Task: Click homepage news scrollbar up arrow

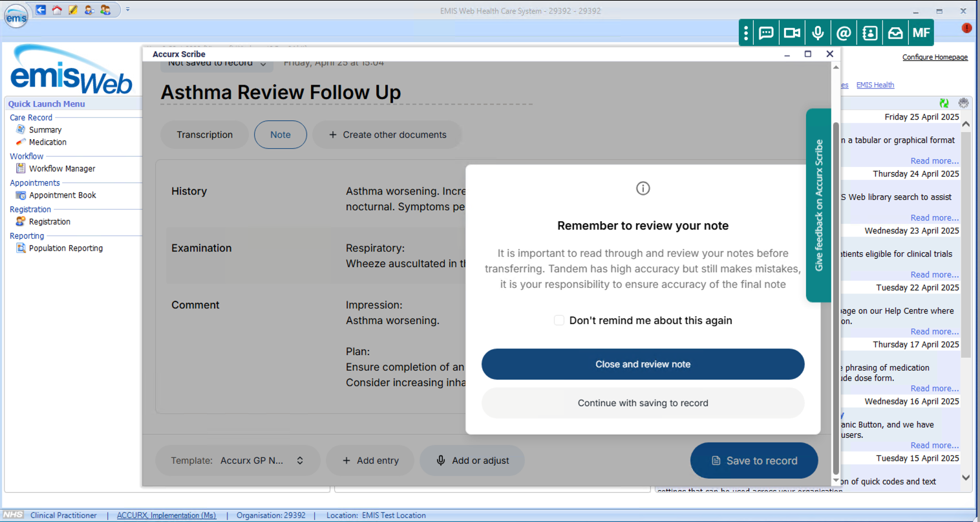Action: tap(966, 124)
